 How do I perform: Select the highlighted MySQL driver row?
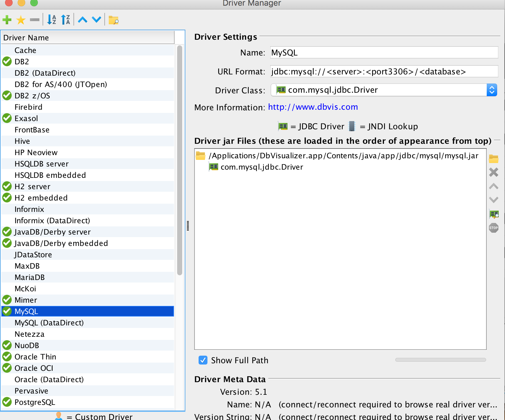[x=88, y=311]
